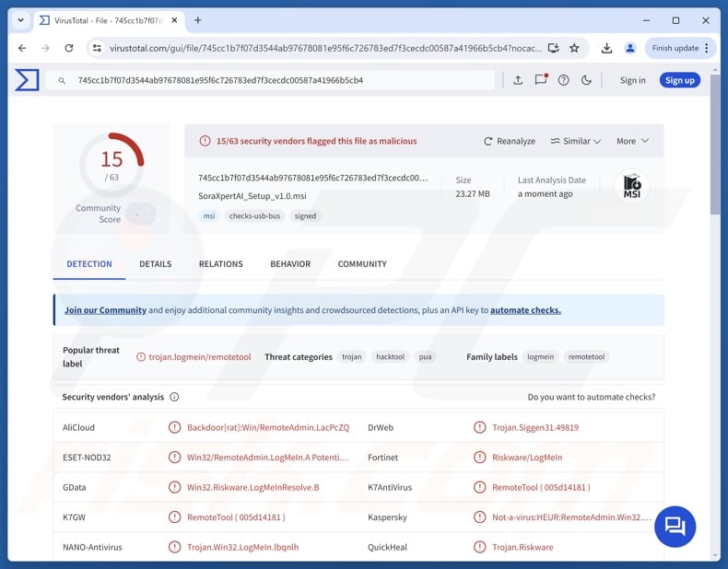
Task: Click the hash search input field
Action: click(x=271, y=81)
